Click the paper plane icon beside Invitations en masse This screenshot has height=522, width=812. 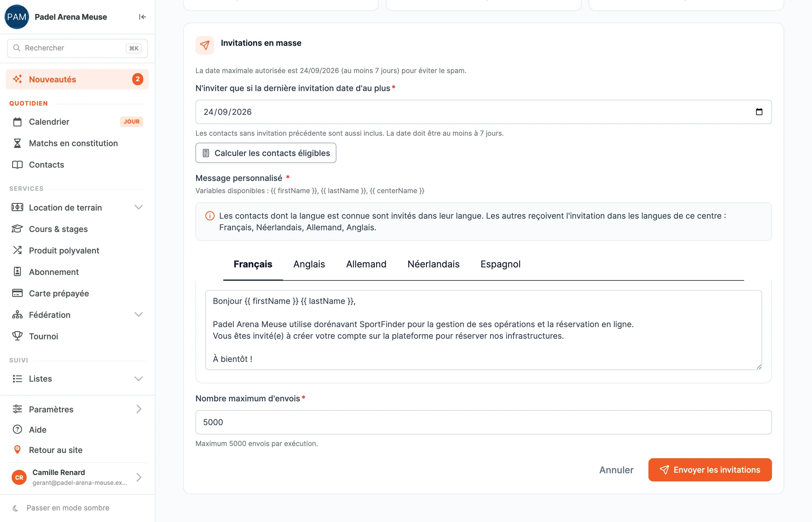coord(205,45)
